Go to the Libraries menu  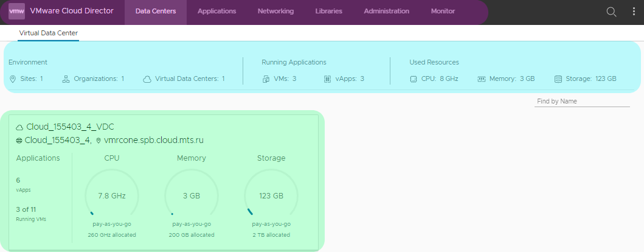pos(328,12)
